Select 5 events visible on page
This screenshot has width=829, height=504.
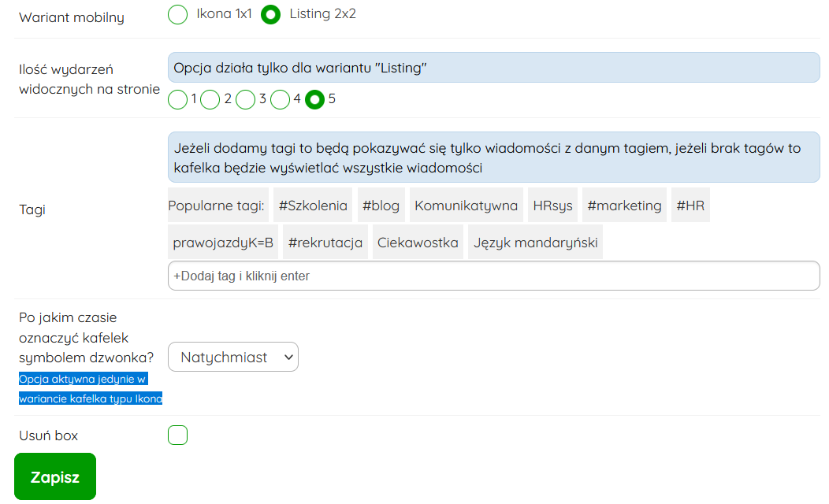[x=315, y=100]
